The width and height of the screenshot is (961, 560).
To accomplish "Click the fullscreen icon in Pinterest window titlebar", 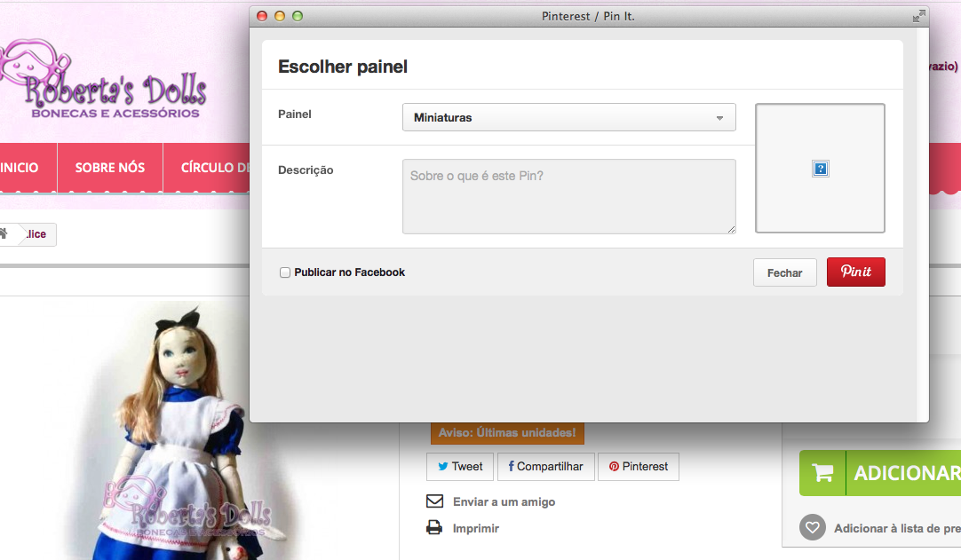I will coord(918,17).
